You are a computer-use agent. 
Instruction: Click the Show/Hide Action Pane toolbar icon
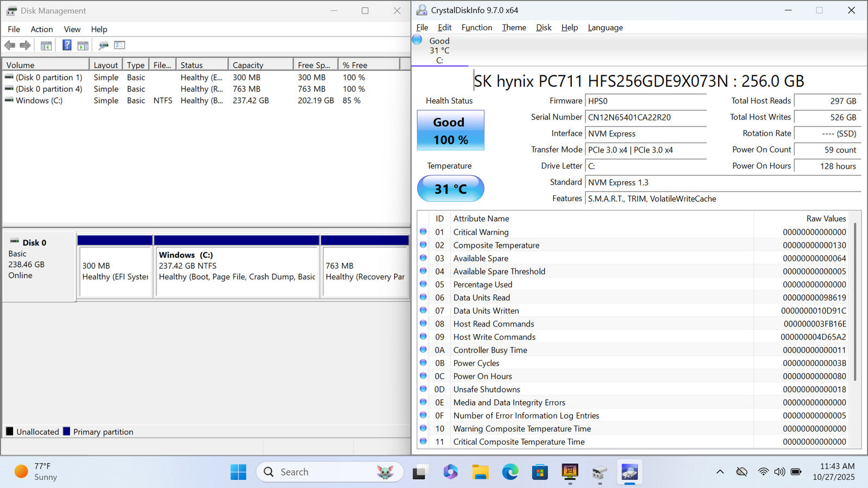[83, 46]
